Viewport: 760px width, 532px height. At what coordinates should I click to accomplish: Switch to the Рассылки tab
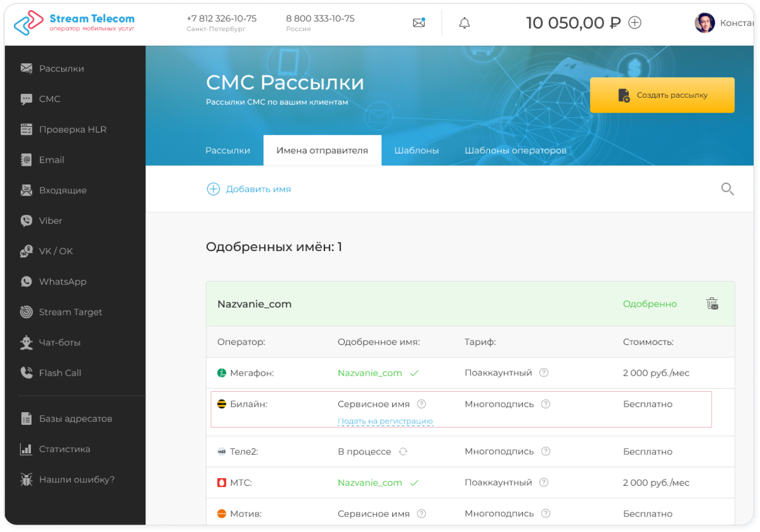tap(228, 150)
